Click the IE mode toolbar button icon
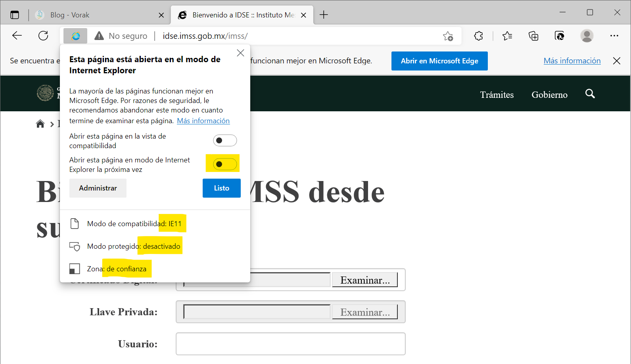This screenshot has height=364, width=631. 560,36
